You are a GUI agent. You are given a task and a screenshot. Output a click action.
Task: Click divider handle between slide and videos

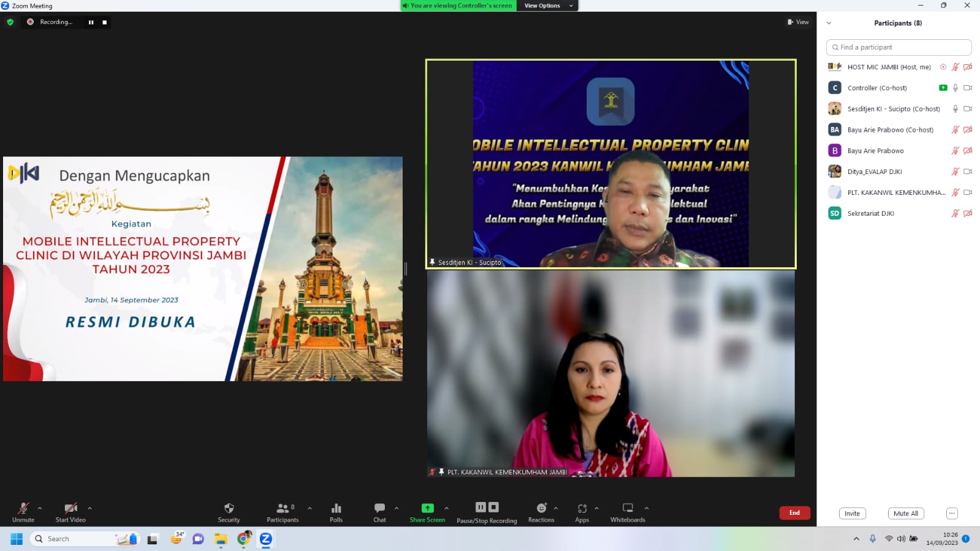[406, 268]
